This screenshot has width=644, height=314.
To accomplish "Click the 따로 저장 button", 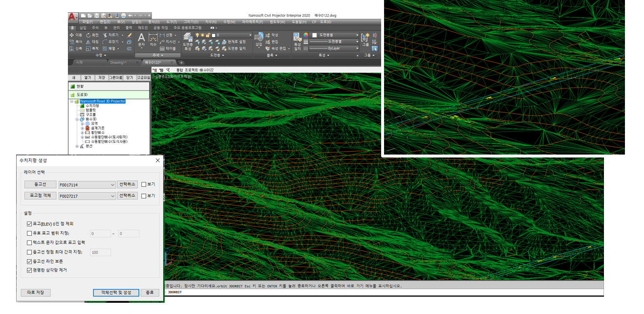I will point(36,292).
